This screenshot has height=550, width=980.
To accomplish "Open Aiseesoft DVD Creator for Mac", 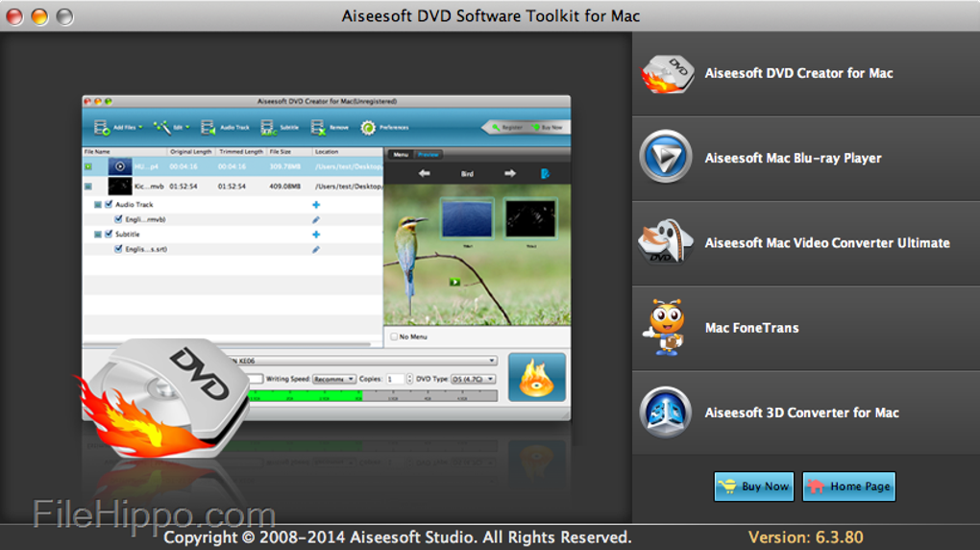I will point(797,74).
